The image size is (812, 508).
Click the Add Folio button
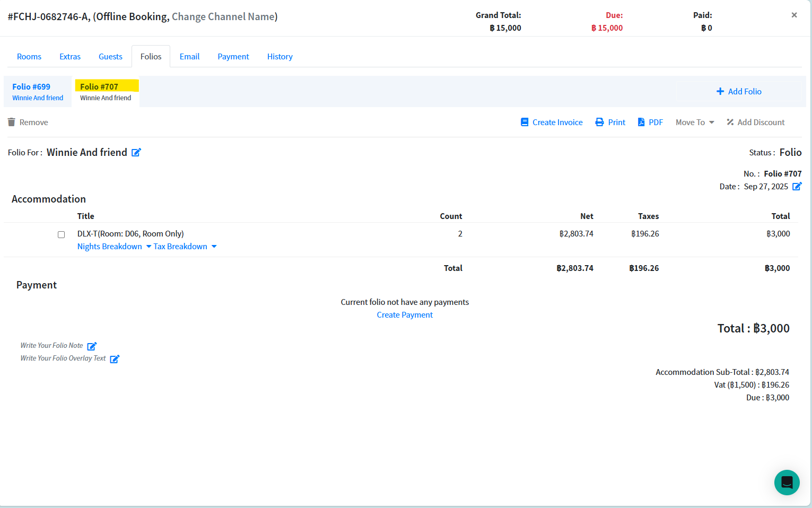(x=738, y=92)
